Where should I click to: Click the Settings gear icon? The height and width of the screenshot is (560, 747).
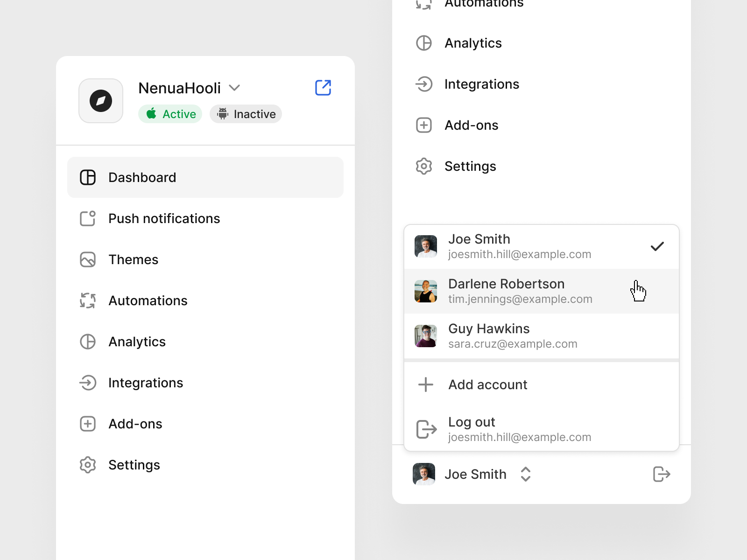[x=88, y=465]
